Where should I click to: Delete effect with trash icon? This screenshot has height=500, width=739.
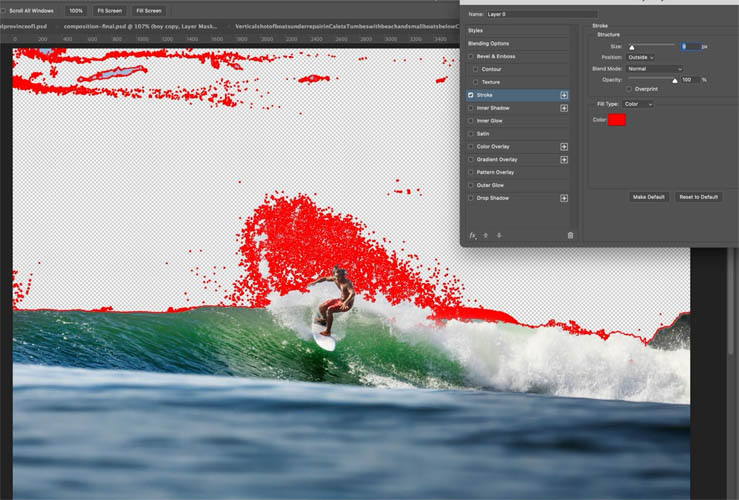tap(570, 235)
